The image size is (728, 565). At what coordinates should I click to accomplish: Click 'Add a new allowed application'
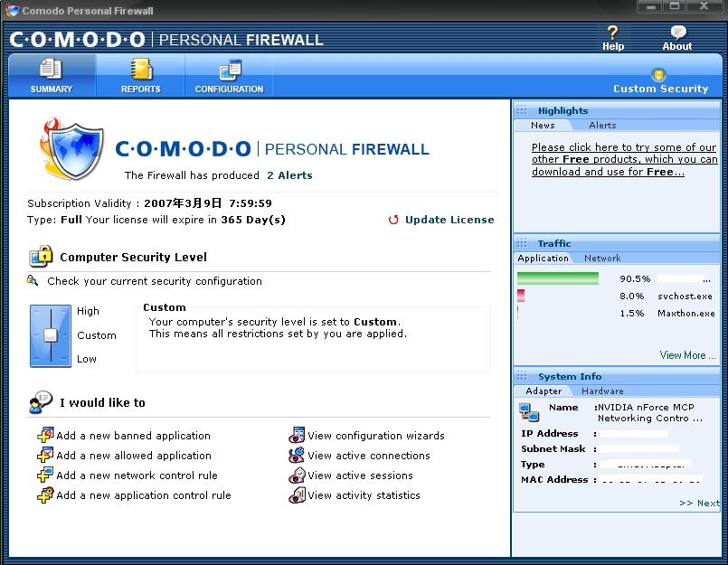(134, 456)
